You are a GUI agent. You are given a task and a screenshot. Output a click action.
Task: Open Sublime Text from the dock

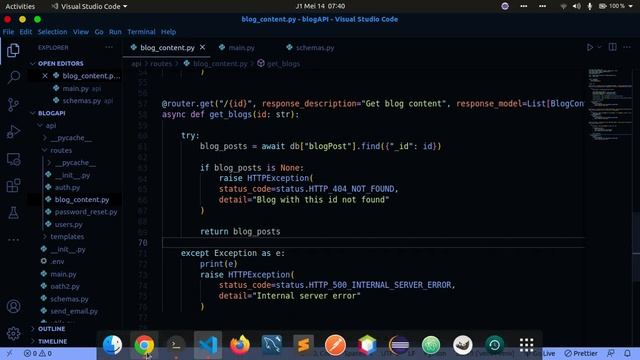pos(303,345)
